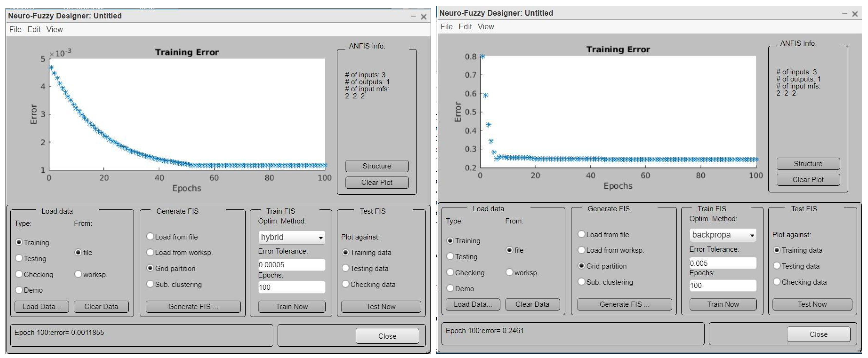Screen dimensions: 868x358
Task: Open Edit menu in left window
Action: click(34, 30)
